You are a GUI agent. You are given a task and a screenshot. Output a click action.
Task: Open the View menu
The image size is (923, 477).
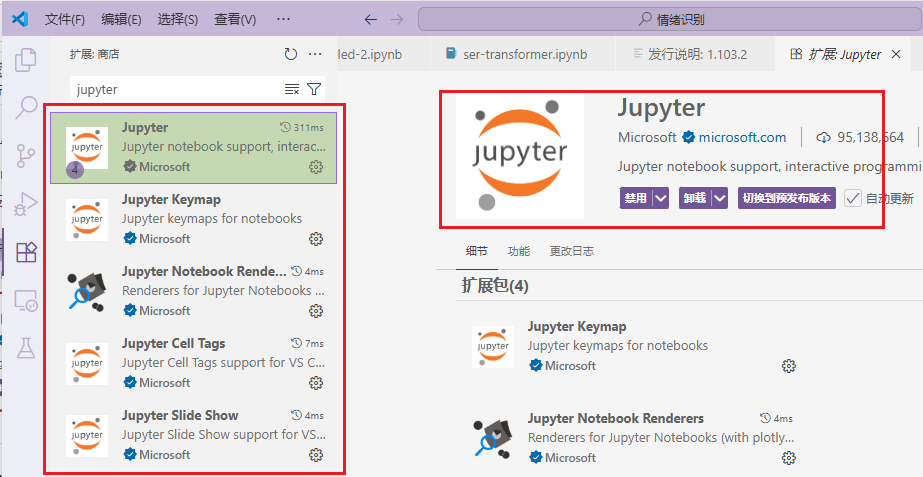pos(235,19)
